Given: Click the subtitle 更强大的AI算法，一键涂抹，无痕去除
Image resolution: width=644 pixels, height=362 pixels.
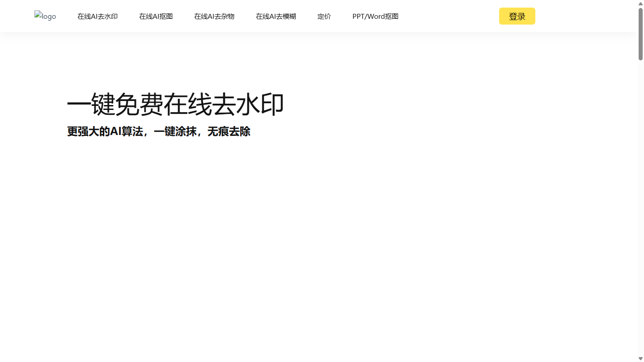Looking at the screenshot, I should click(159, 131).
